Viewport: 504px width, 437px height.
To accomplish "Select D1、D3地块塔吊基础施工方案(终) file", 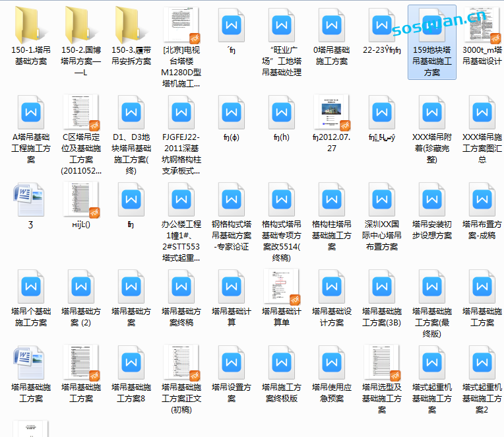I will pos(131,112).
